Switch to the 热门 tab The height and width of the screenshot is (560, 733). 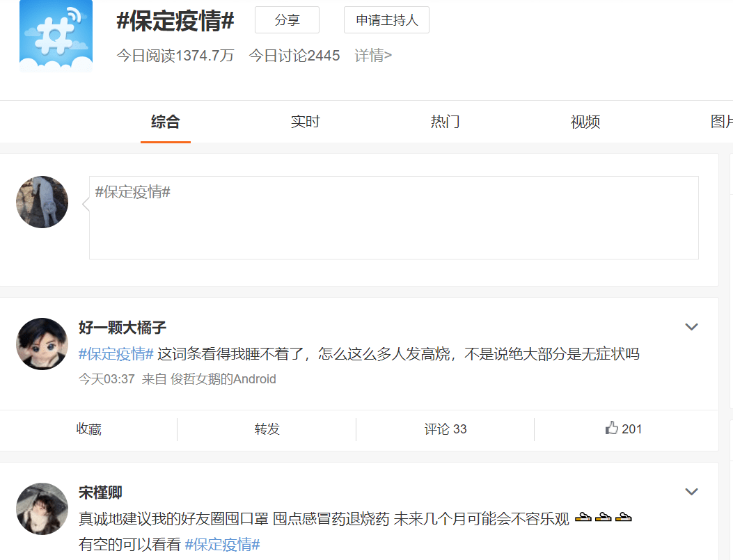click(445, 122)
